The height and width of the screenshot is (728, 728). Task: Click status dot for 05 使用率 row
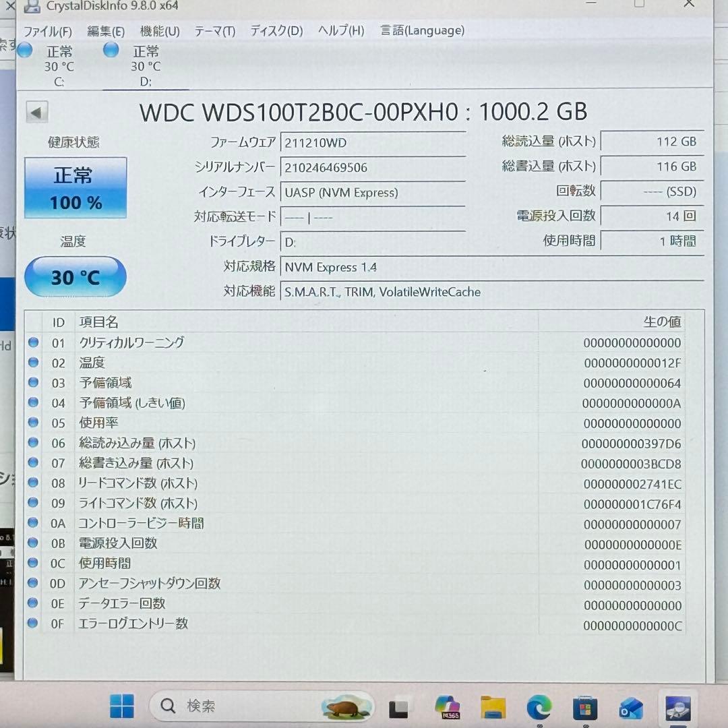(33, 422)
